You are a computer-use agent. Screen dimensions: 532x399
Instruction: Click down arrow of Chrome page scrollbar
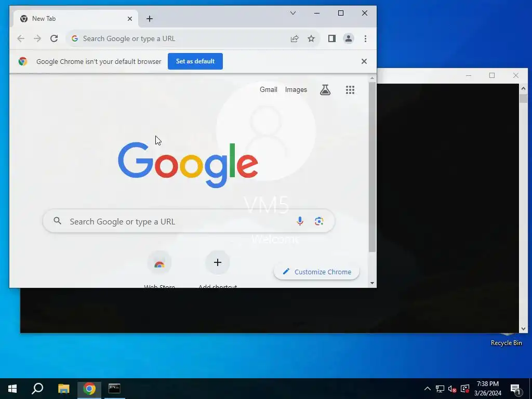pyautogui.click(x=372, y=283)
